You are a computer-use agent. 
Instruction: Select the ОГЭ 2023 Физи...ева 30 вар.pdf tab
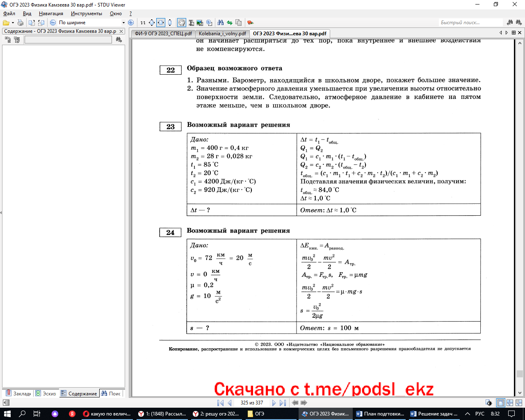pos(290,34)
